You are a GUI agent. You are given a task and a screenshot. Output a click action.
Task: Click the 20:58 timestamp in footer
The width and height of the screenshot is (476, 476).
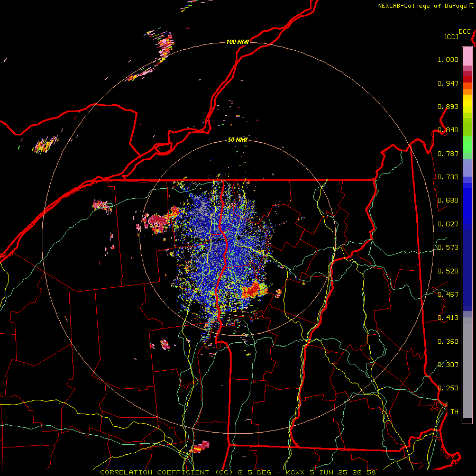coord(364,472)
